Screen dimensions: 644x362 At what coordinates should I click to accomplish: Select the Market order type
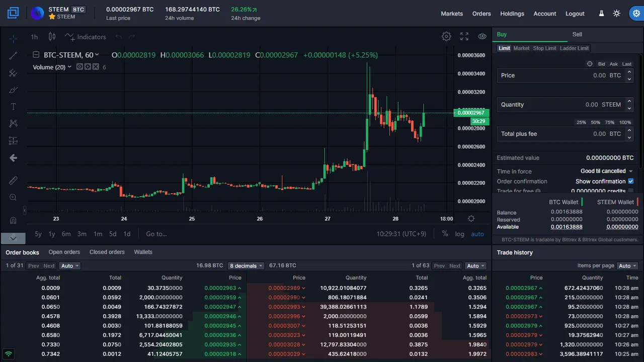[521, 48]
